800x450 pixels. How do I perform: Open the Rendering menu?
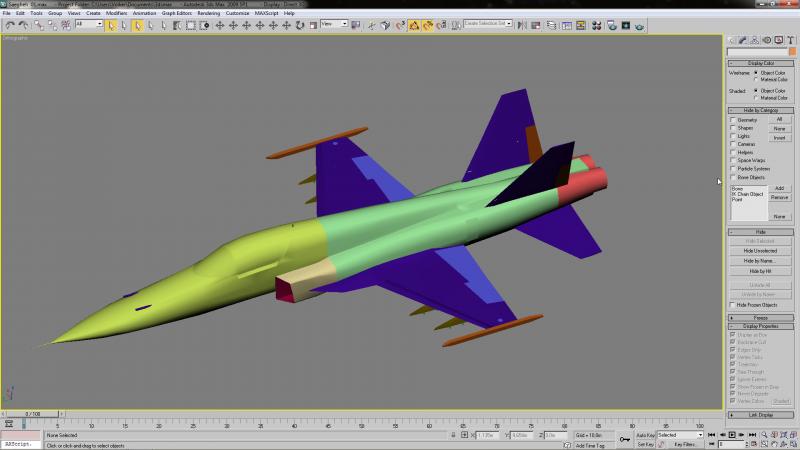tap(208, 13)
